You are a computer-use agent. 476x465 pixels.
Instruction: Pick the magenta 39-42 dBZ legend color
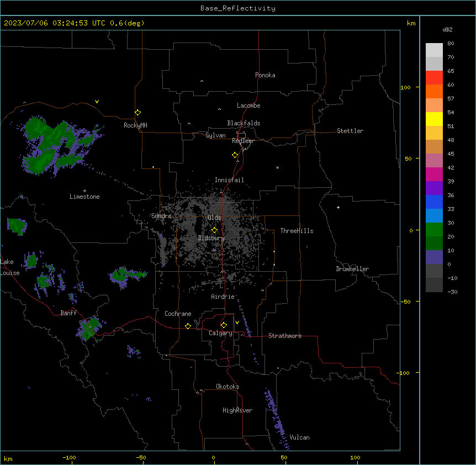pyautogui.click(x=434, y=174)
